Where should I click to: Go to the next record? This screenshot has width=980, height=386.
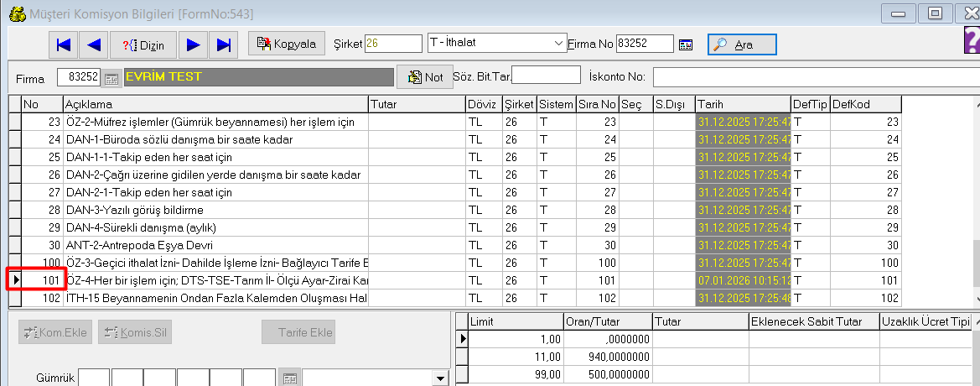193,44
